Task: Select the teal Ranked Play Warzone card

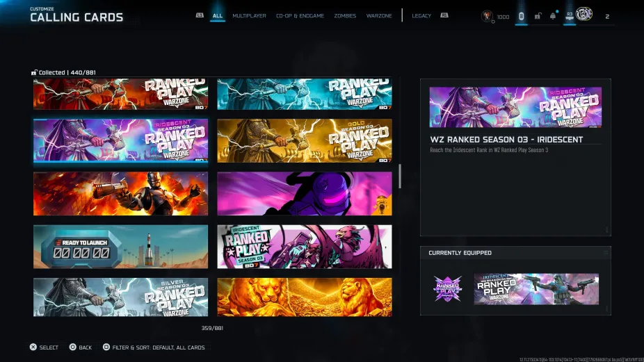Action: point(305,94)
